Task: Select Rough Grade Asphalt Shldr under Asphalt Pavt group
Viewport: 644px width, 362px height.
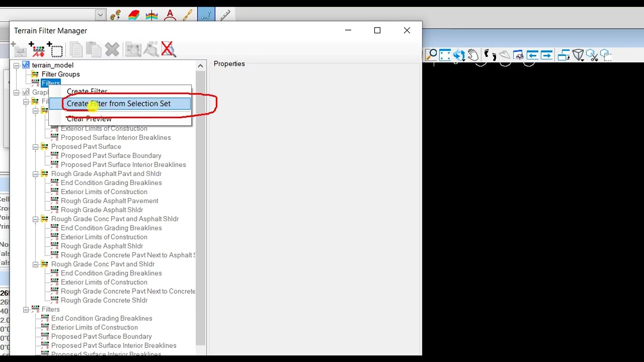Action: pos(102,210)
